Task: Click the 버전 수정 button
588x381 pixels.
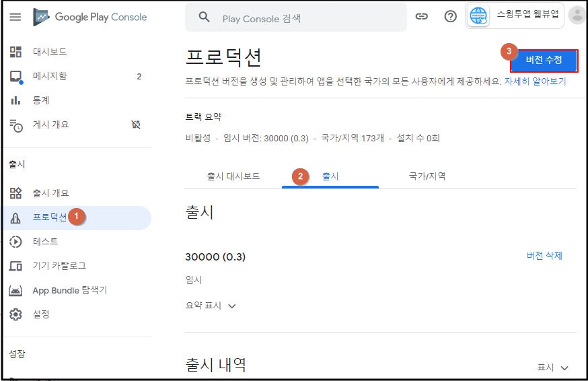Action: (x=544, y=61)
